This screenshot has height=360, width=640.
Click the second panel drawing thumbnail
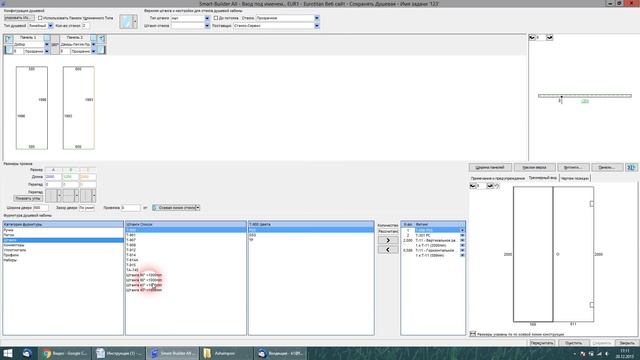(x=79, y=108)
